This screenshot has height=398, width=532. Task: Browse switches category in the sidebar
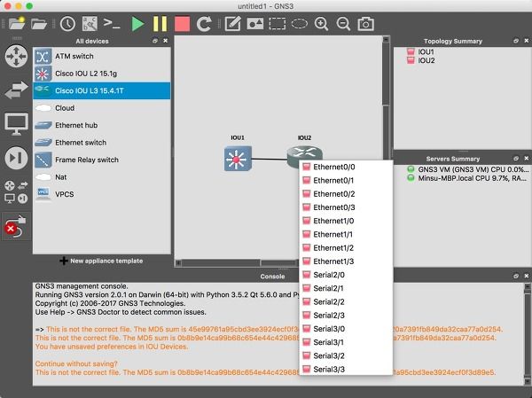16,90
